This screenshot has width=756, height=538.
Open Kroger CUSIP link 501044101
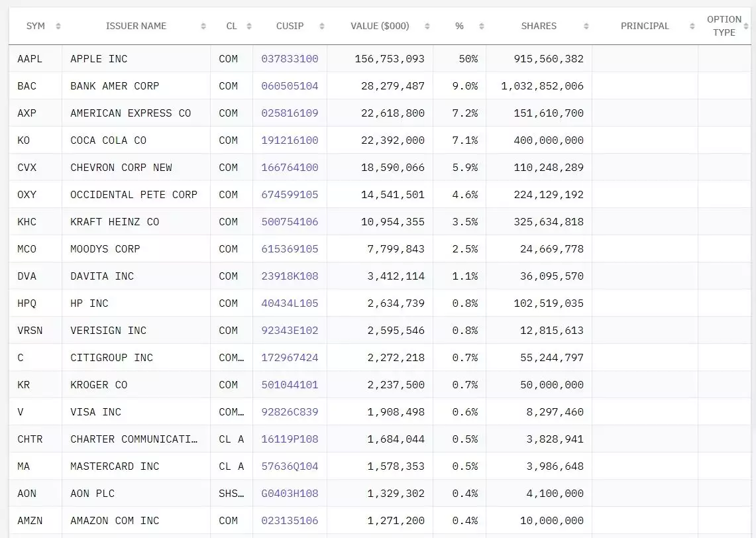point(290,385)
